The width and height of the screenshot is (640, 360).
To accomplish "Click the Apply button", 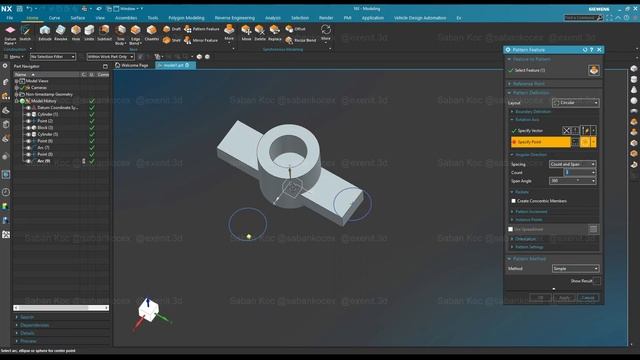I will click(564, 298).
